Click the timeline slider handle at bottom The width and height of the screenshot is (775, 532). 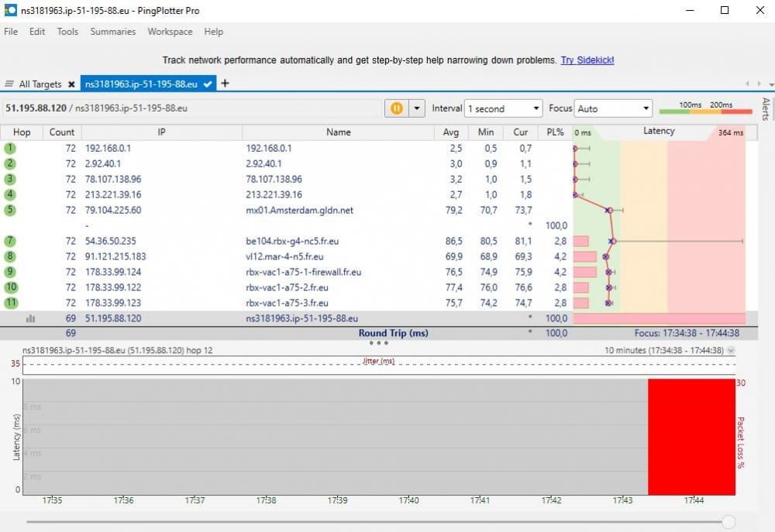728,522
